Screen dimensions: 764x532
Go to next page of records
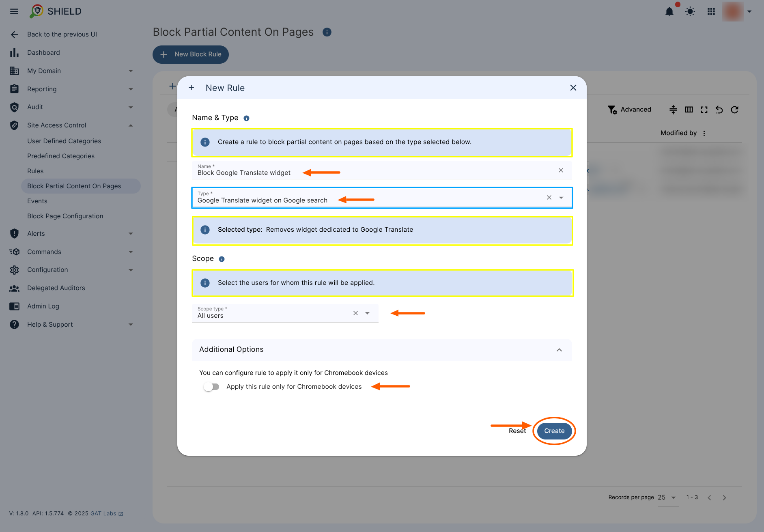(724, 498)
